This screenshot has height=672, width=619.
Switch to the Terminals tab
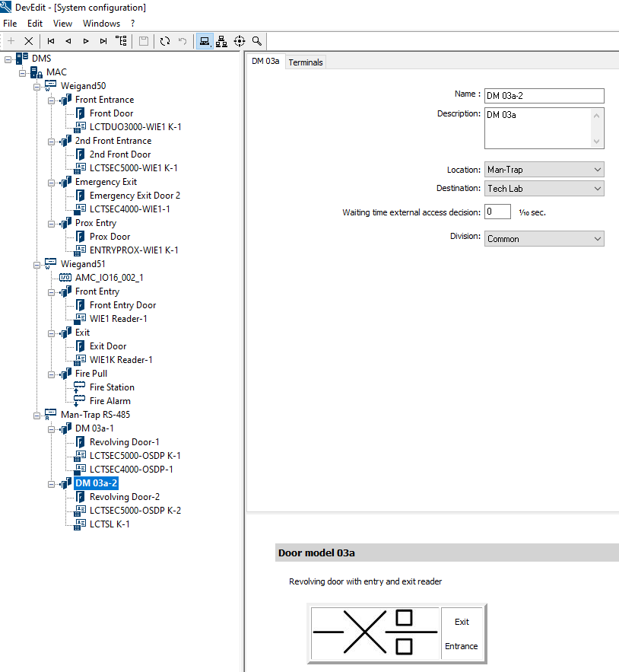(306, 62)
